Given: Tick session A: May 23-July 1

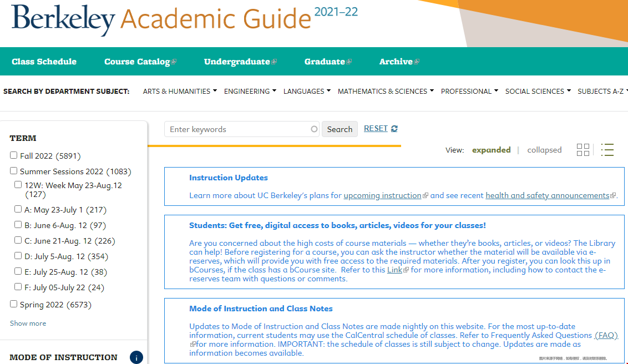Looking at the screenshot, I should [x=18, y=209].
